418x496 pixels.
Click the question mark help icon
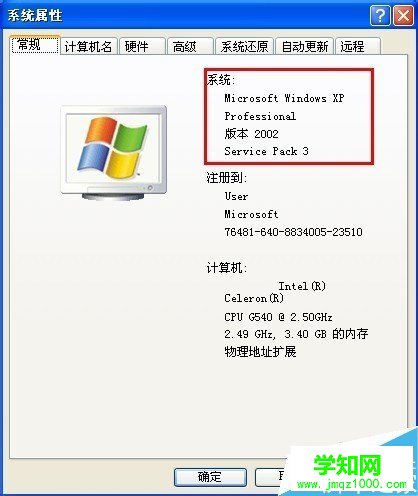pos(380,15)
